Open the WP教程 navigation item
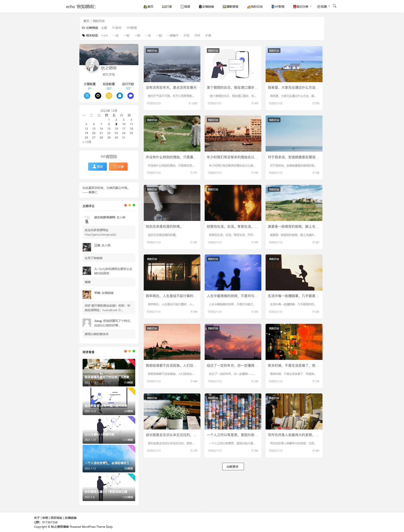Image resolution: width=404 pixels, height=532 pixels. point(278,7)
